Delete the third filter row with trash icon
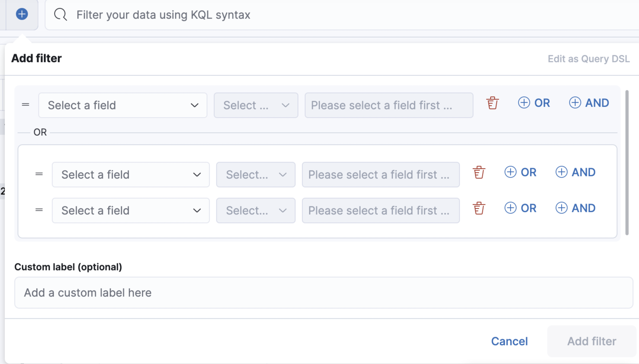Screen dimensions: 639x364 click(x=479, y=208)
